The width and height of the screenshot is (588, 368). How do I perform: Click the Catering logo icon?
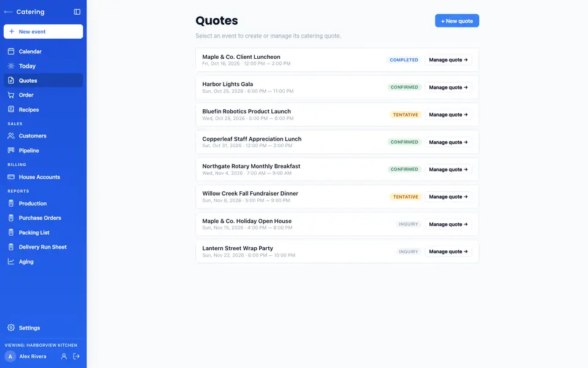(x=8, y=12)
